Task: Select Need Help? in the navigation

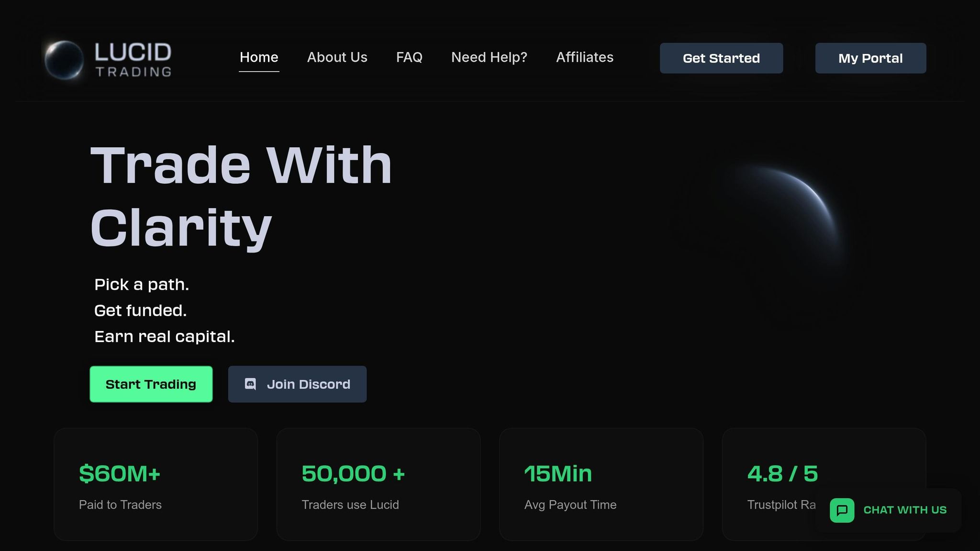Action: (x=489, y=57)
